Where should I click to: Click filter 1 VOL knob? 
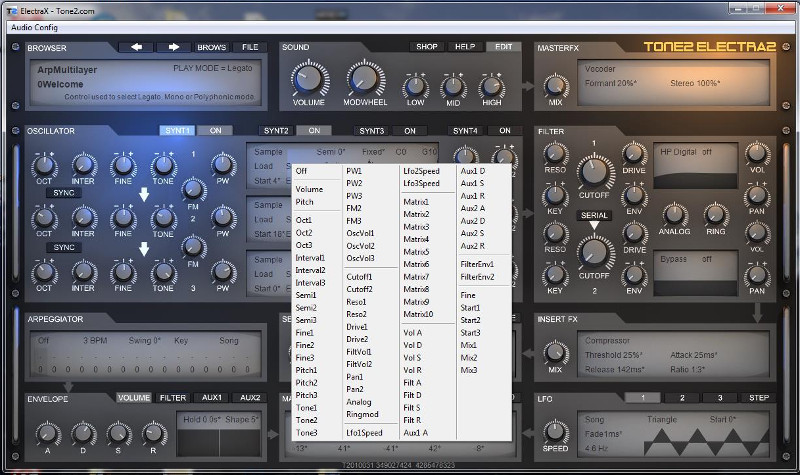pos(757,153)
